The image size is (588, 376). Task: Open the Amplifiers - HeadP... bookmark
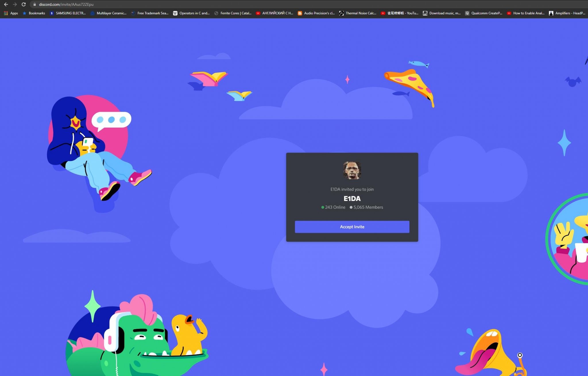(567, 13)
